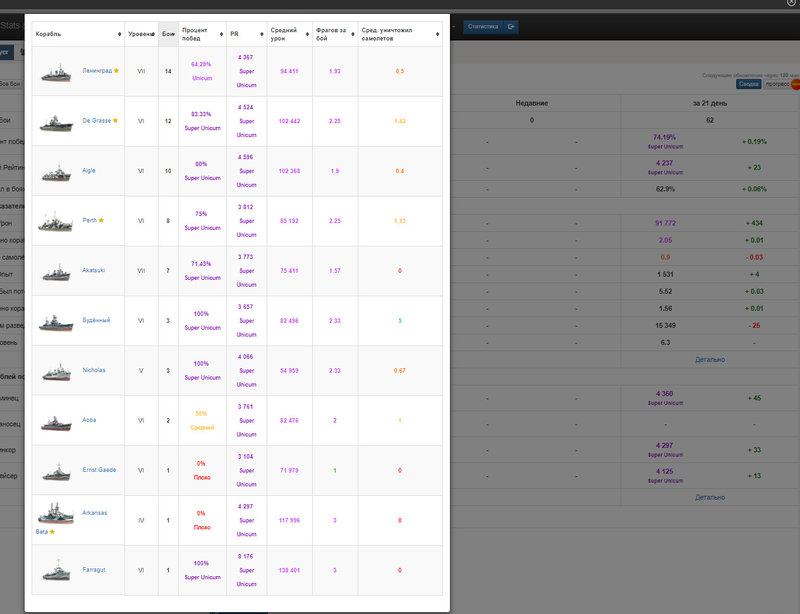
Task: Click the Arkansas Beta ship image
Action: (x=56, y=513)
